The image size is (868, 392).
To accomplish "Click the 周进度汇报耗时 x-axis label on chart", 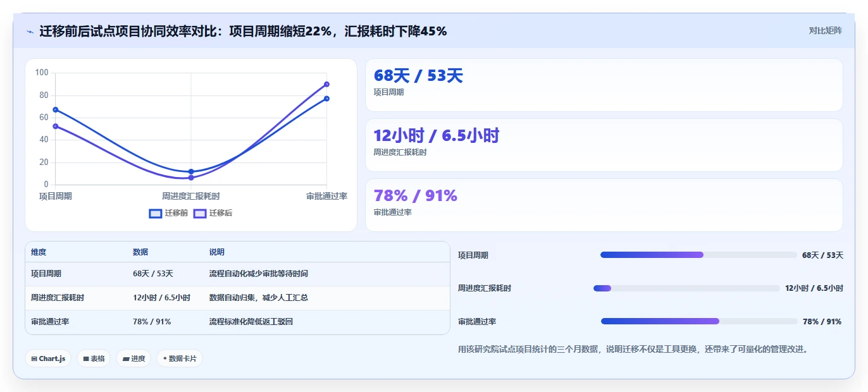I will pyautogui.click(x=191, y=196).
